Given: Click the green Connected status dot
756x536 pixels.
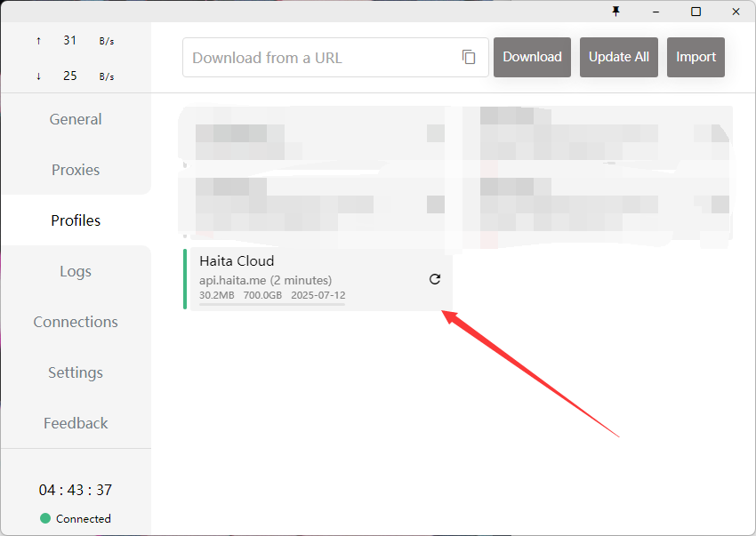Looking at the screenshot, I should 45,518.
